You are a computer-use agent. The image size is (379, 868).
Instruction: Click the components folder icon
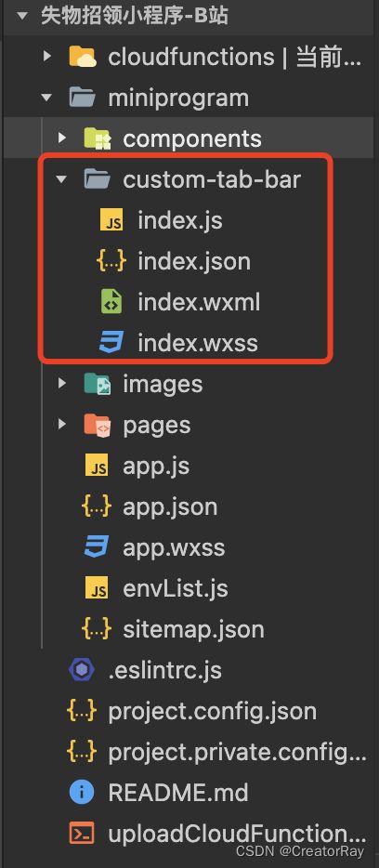pos(98,138)
